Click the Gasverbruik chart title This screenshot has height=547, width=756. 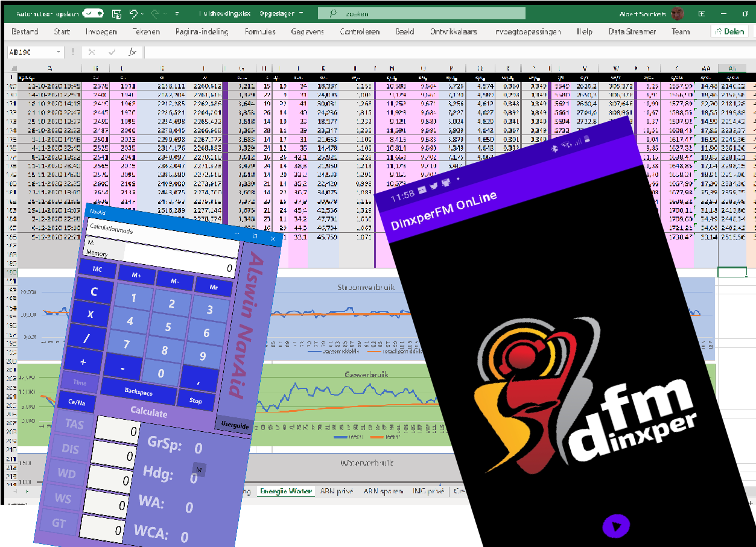[x=367, y=374]
